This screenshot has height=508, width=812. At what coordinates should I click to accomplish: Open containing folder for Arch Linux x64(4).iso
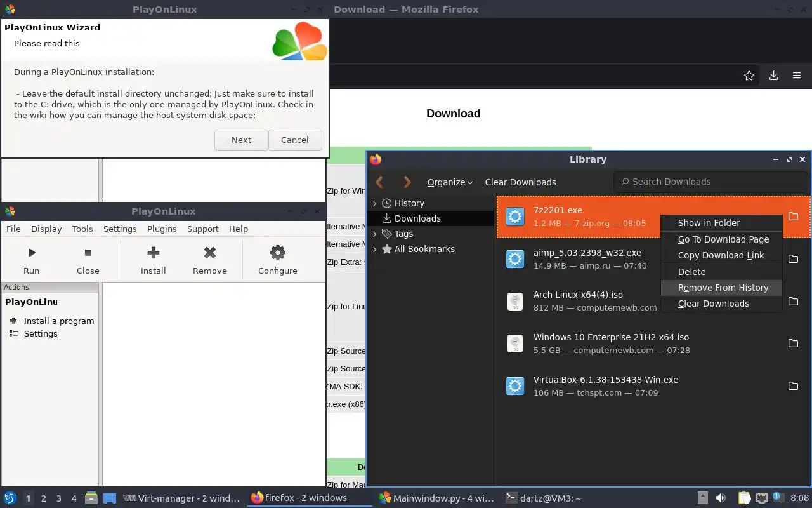pyautogui.click(x=793, y=301)
